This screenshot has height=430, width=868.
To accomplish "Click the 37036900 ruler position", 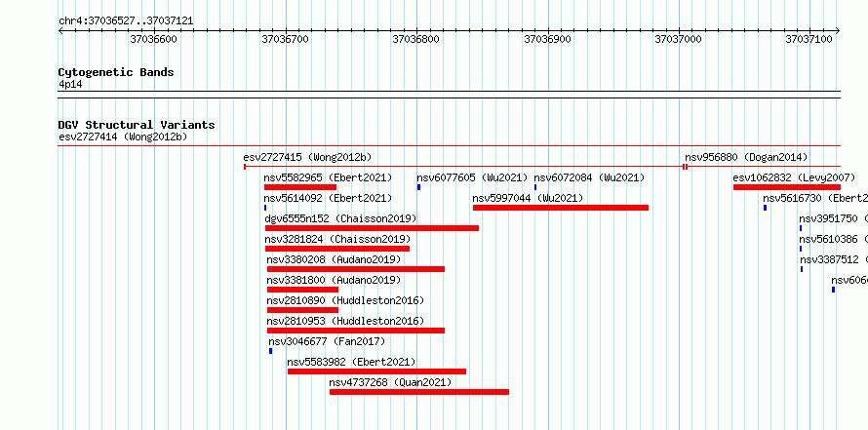I will pos(547,39).
